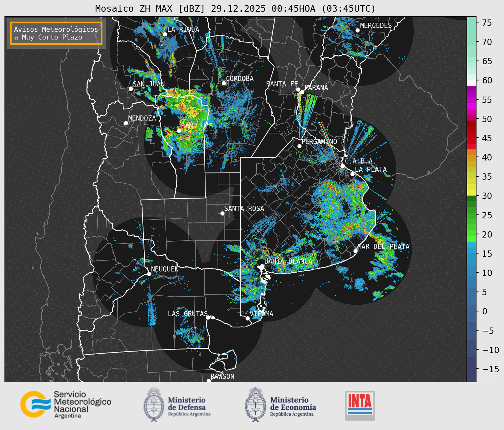Click the NEUQUÉN label
The image size is (504, 430).
pos(165,269)
